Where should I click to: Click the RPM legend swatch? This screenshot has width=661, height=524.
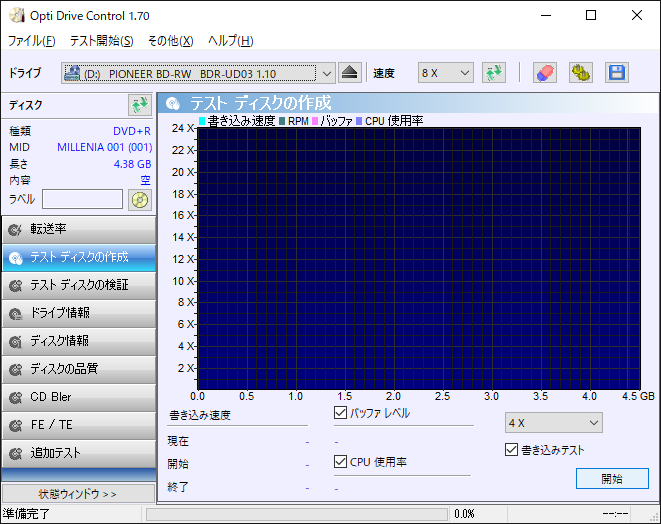tap(282, 121)
